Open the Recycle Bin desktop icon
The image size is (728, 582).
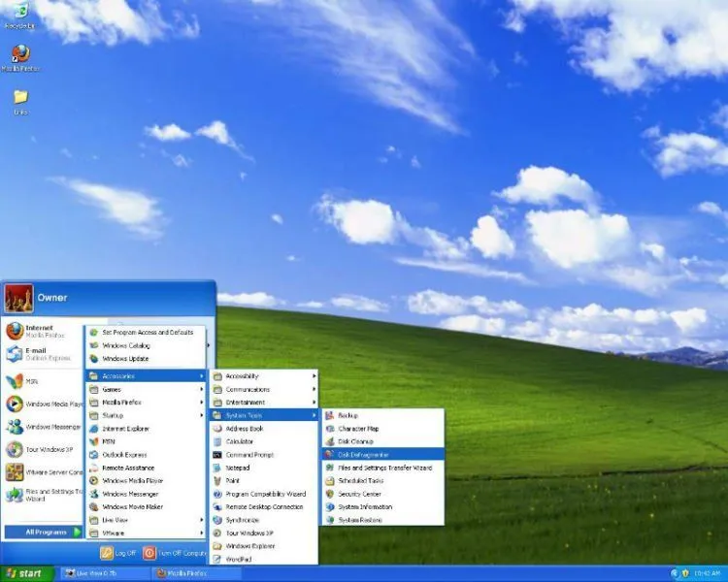point(19,16)
